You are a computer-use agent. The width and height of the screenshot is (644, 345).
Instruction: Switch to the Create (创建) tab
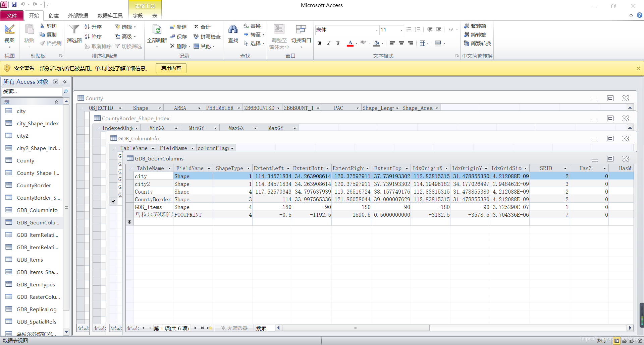[54, 15]
